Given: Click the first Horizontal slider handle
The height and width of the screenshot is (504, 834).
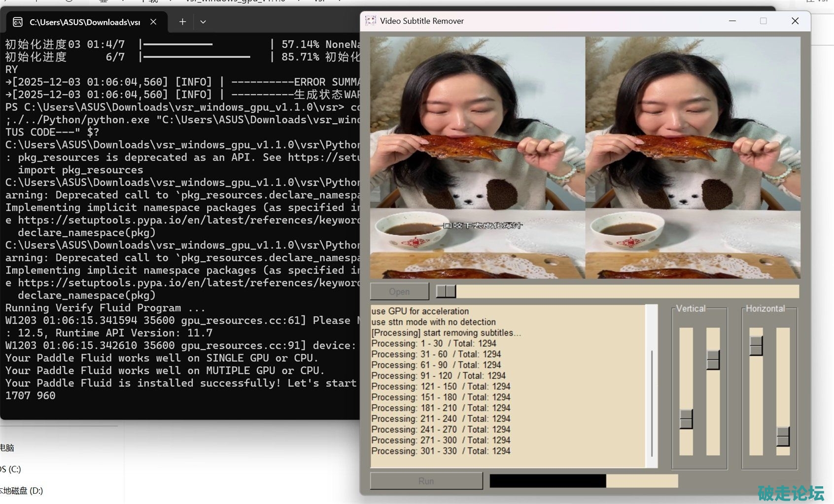Looking at the screenshot, I should point(756,346).
